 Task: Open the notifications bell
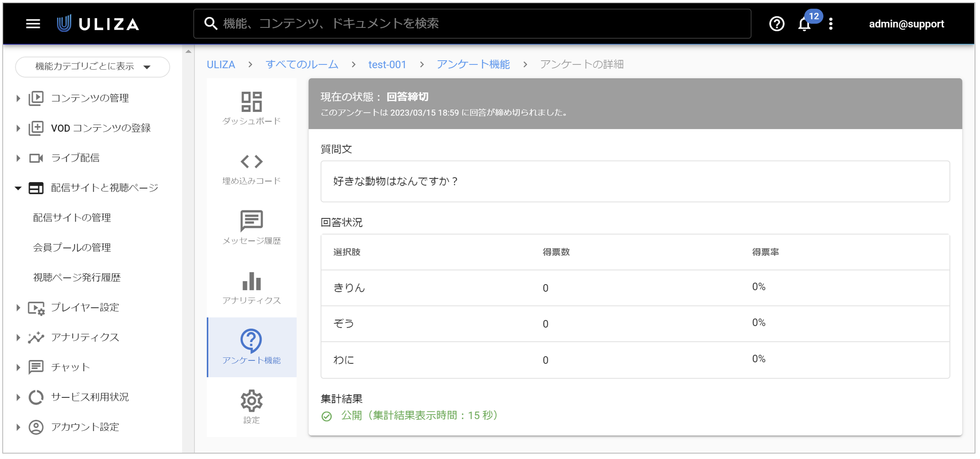804,24
